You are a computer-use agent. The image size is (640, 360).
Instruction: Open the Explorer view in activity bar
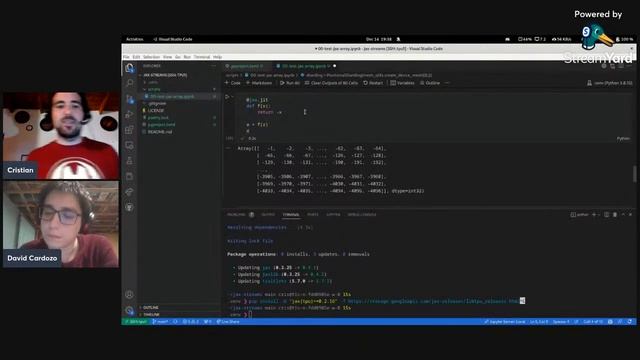pos(129,68)
